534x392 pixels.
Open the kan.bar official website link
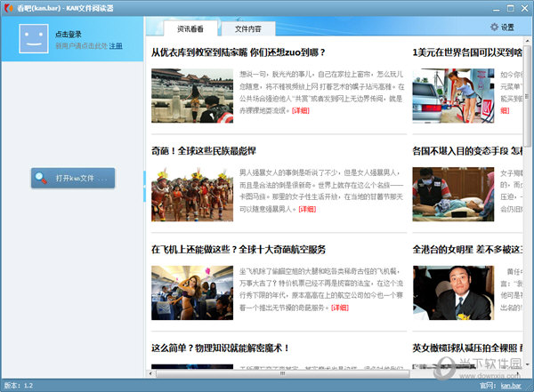coord(511,386)
